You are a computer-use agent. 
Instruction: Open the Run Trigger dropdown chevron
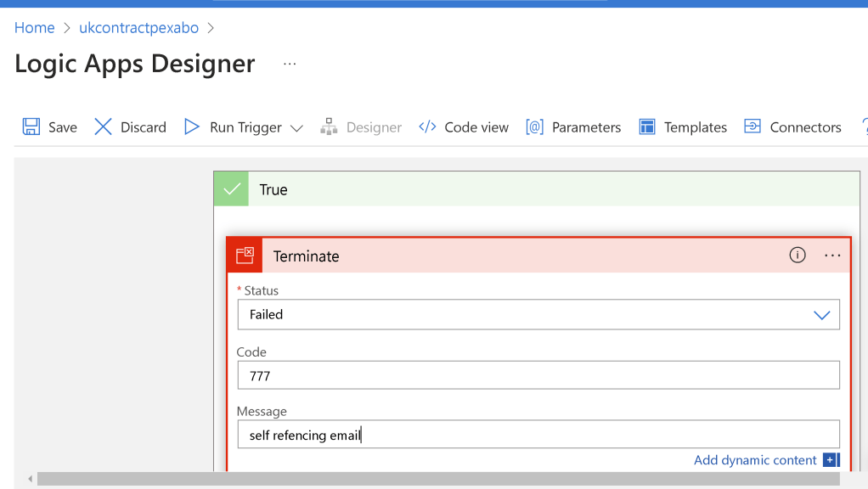tap(296, 128)
